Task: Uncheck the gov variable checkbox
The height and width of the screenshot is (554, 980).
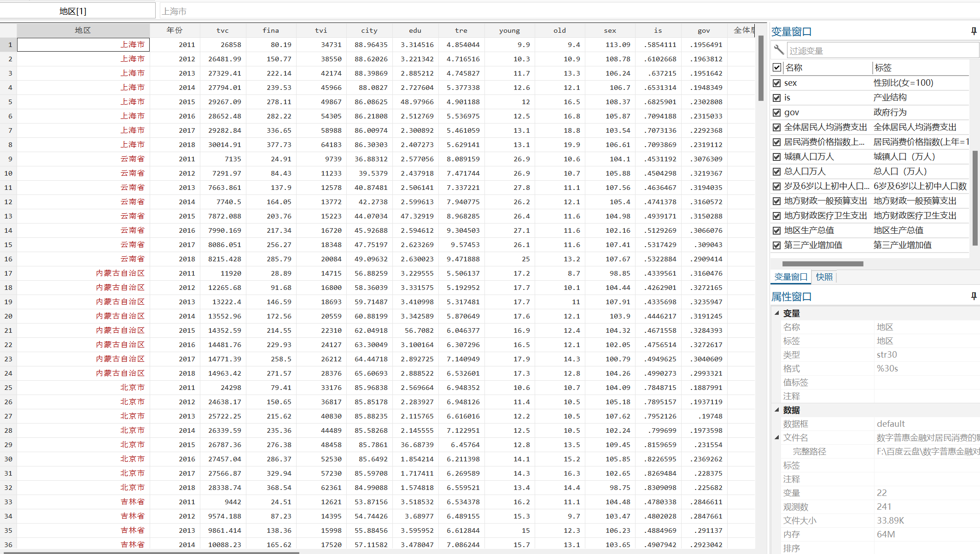Action: tap(777, 112)
